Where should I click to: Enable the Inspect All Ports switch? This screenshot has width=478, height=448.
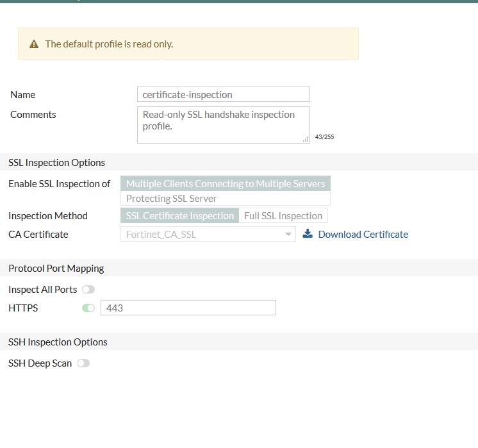(x=88, y=290)
